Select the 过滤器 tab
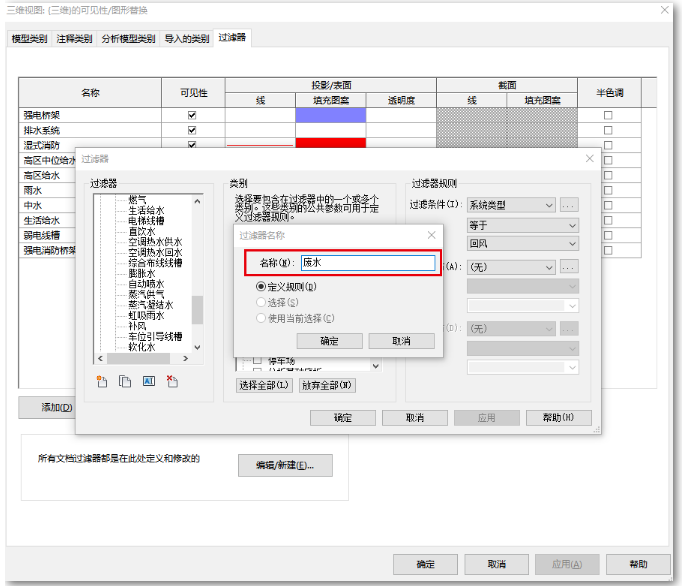Screen dimensions: 687x586 click(x=232, y=37)
